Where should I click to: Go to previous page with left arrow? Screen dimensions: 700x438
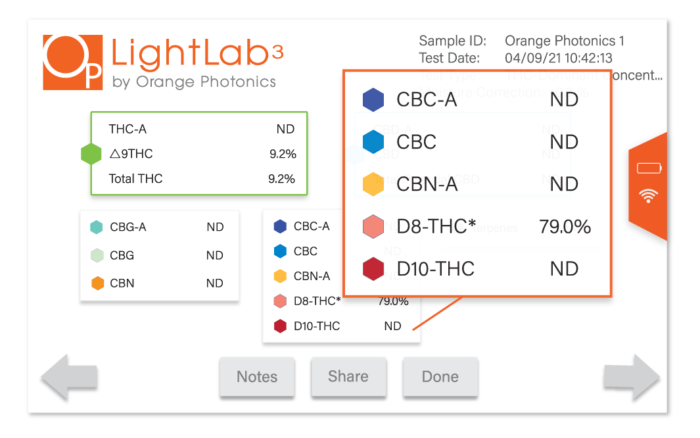69,377
